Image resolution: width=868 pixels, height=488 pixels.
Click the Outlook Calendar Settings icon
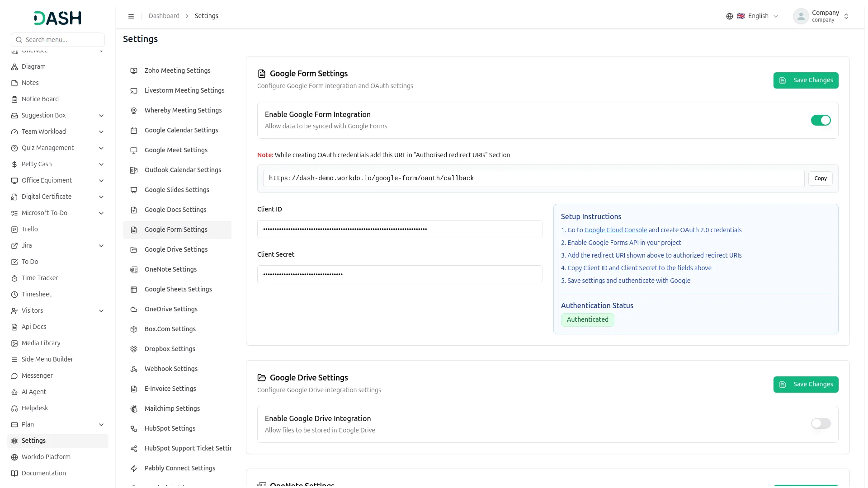[x=134, y=170]
